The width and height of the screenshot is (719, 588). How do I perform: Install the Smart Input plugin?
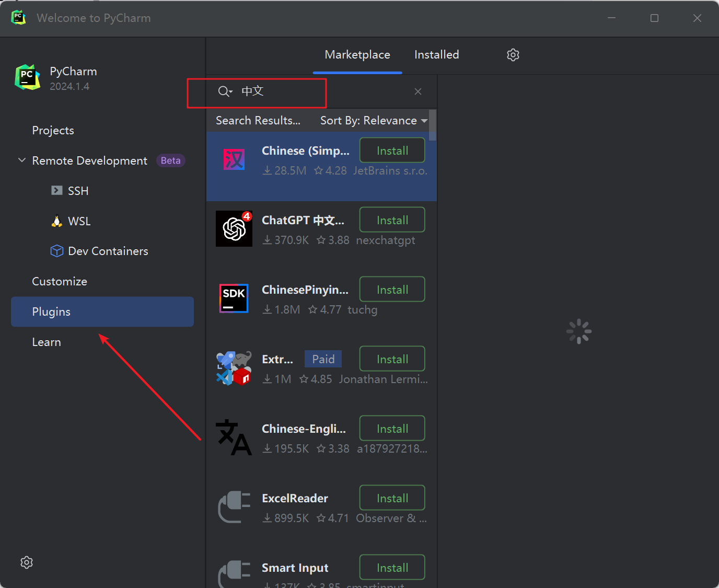pos(392,568)
